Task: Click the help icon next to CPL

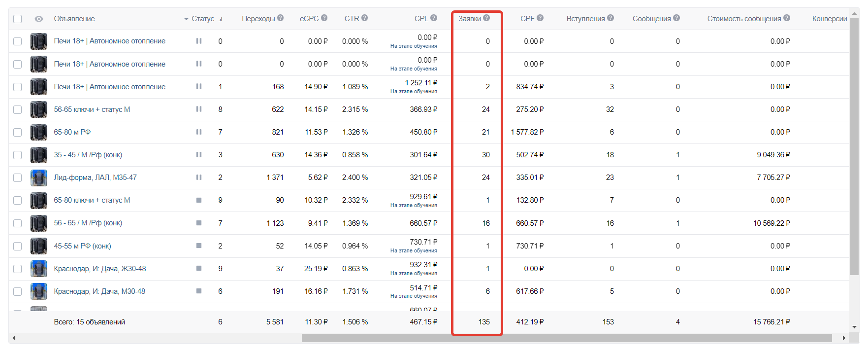Action: (434, 18)
